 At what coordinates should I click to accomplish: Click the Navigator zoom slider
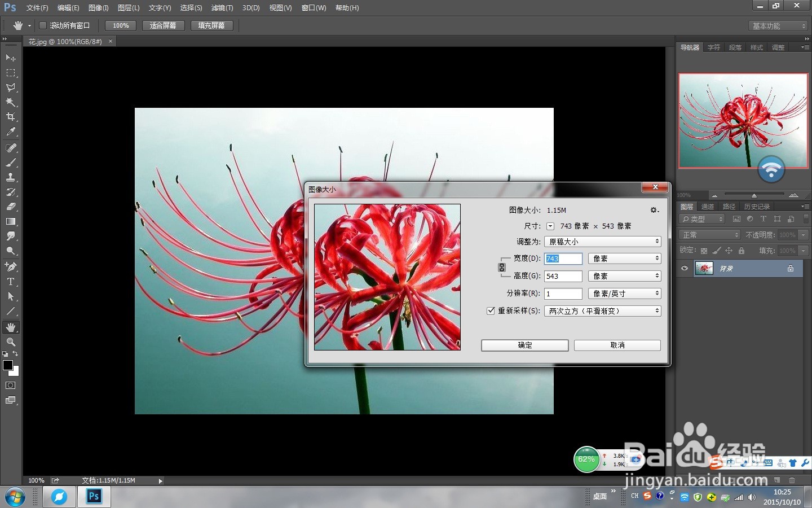[754, 195]
